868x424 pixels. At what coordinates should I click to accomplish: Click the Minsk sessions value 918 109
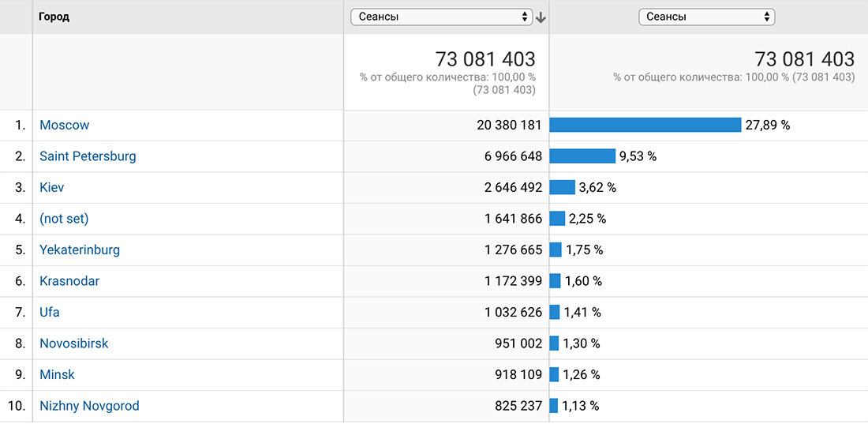click(518, 375)
